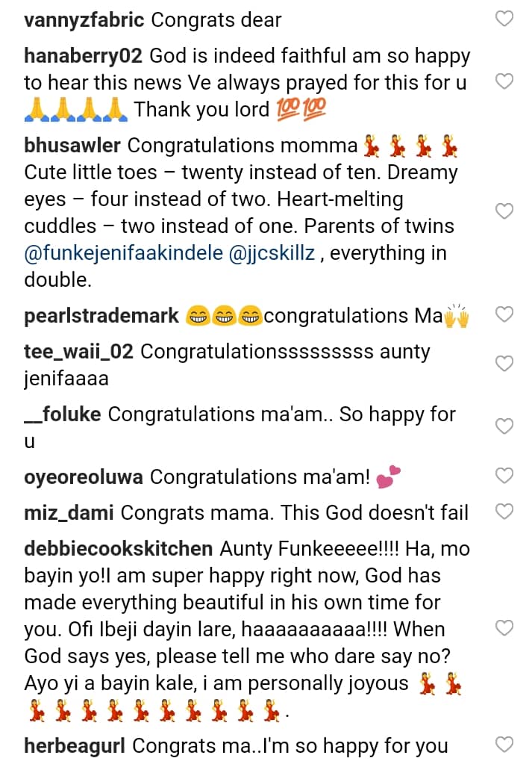Tap the miz_dami username
The image size is (532, 764).
point(69,513)
